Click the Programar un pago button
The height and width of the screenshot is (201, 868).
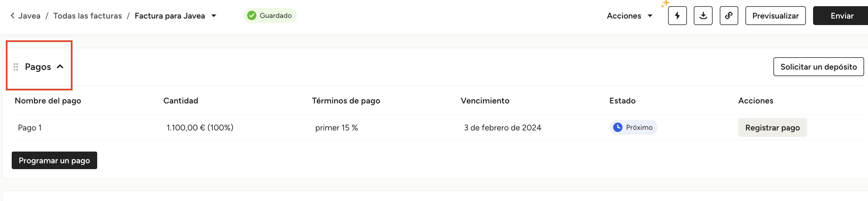tap(54, 160)
